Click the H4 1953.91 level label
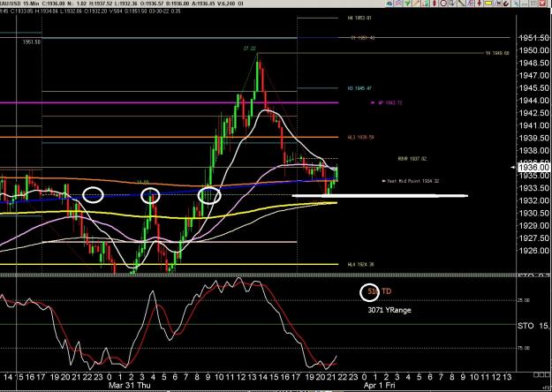Viewport: 552px width, 392px height. [359, 18]
